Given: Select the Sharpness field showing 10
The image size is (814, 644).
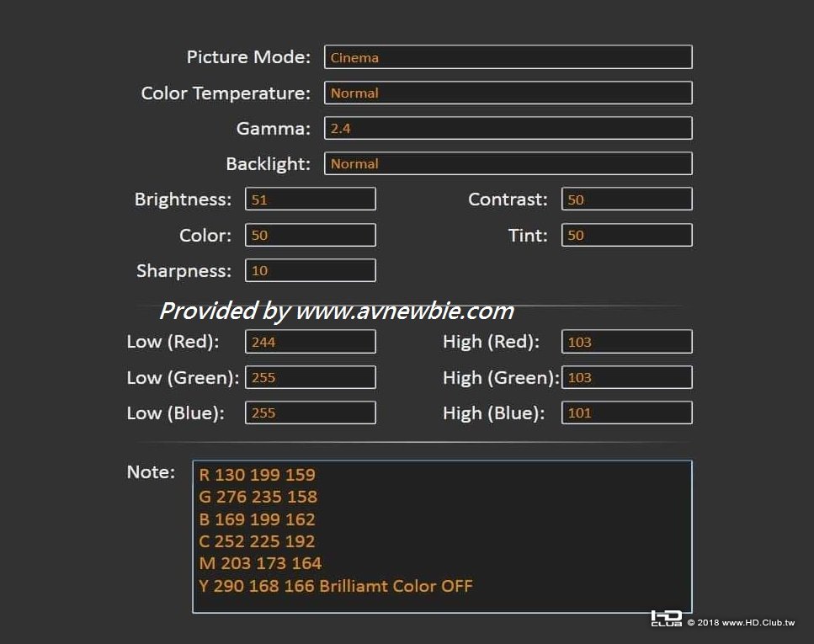Looking at the screenshot, I should coord(311,270).
